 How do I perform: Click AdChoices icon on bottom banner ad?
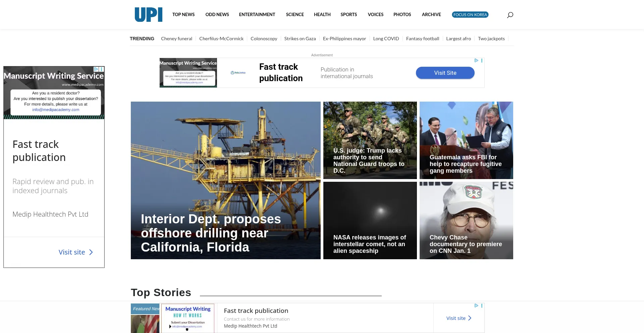tap(476, 306)
